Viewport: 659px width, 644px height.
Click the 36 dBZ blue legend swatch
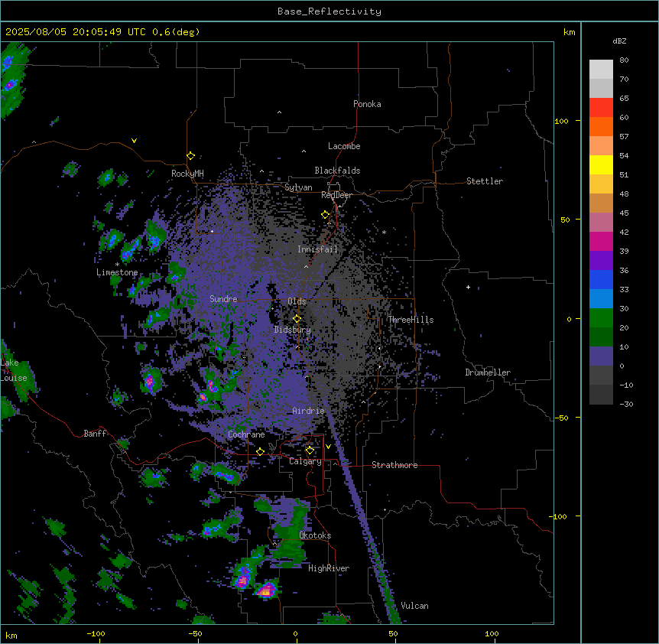tap(601, 279)
